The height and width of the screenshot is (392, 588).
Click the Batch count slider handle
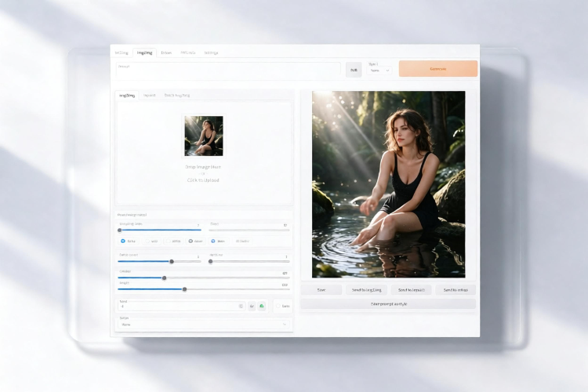tap(172, 261)
